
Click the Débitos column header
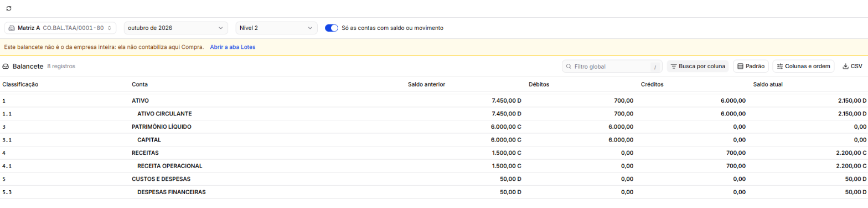539,84
